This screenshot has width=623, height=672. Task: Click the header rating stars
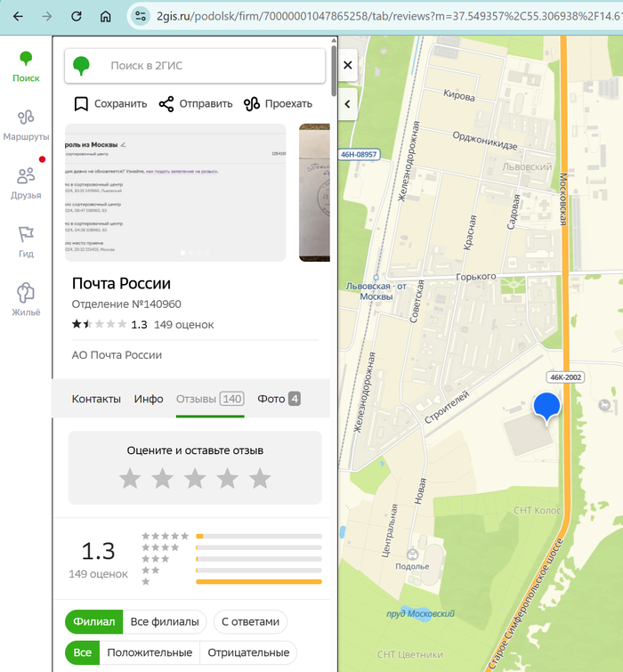(100, 324)
